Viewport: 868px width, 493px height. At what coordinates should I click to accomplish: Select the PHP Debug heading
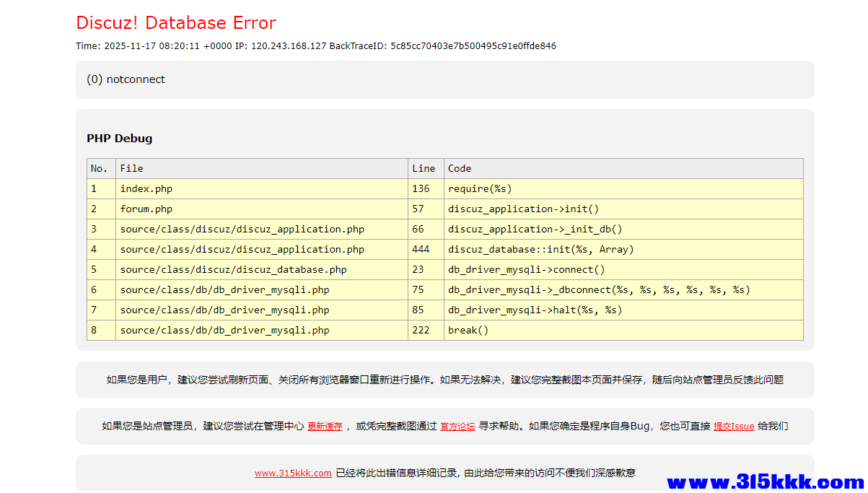coord(119,138)
